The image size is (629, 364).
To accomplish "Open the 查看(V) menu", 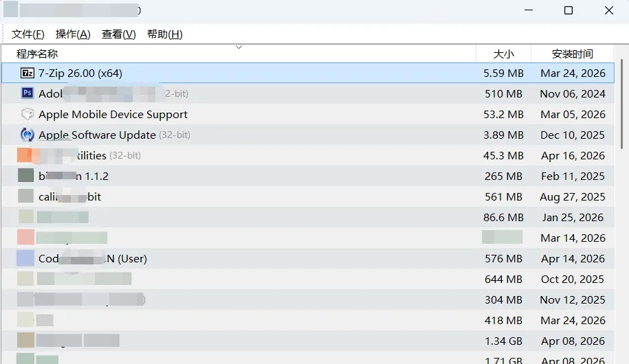I will pyautogui.click(x=119, y=34).
